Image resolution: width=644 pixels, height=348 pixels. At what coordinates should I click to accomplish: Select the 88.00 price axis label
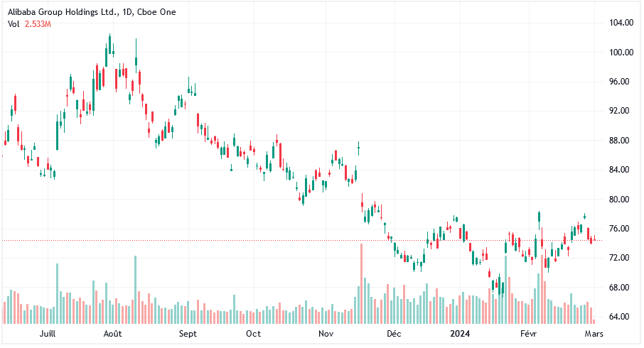pyautogui.click(x=622, y=141)
